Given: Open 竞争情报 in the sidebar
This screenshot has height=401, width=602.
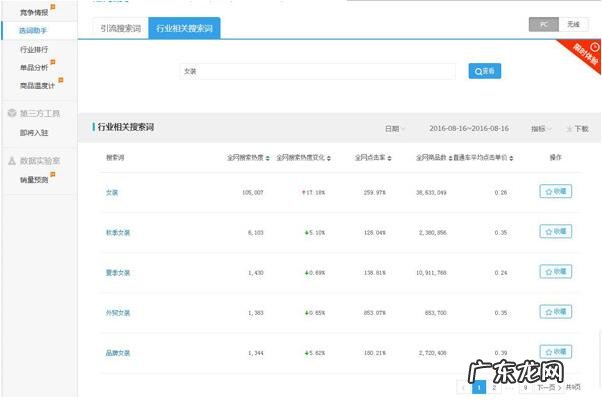Looking at the screenshot, I should [x=34, y=13].
